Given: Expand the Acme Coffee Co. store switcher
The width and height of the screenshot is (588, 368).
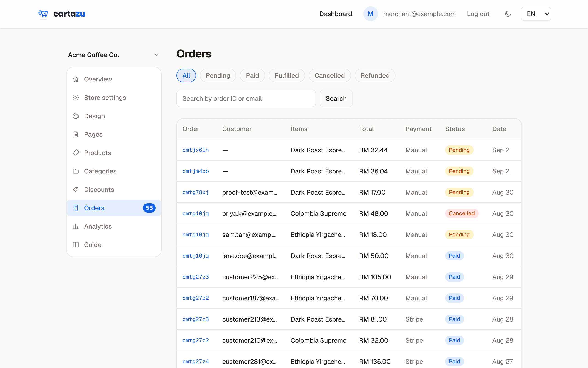Looking at the screenshot, I should pos(113,55).
